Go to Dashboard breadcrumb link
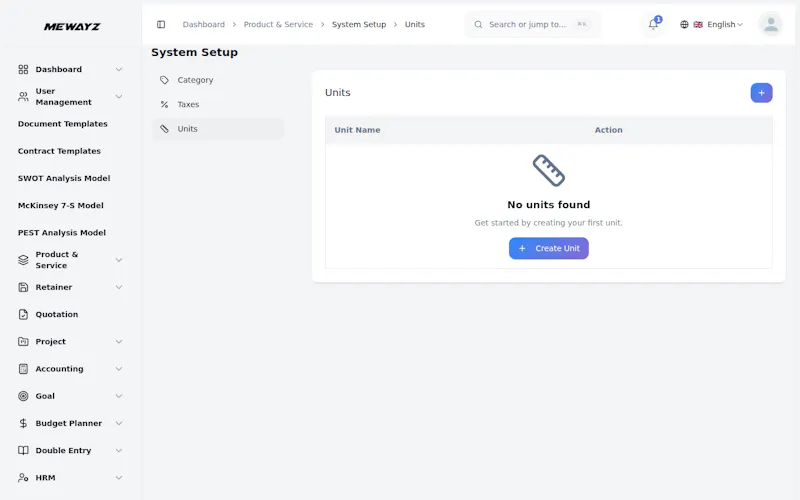This screenshot has height=500, width=800. (x=204, y=24)
